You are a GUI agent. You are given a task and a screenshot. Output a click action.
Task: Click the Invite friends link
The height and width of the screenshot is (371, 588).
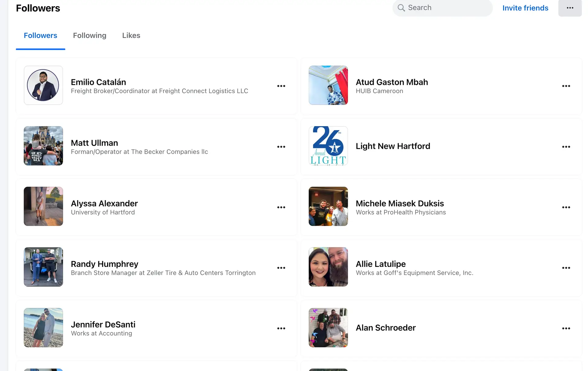[525, 8]
